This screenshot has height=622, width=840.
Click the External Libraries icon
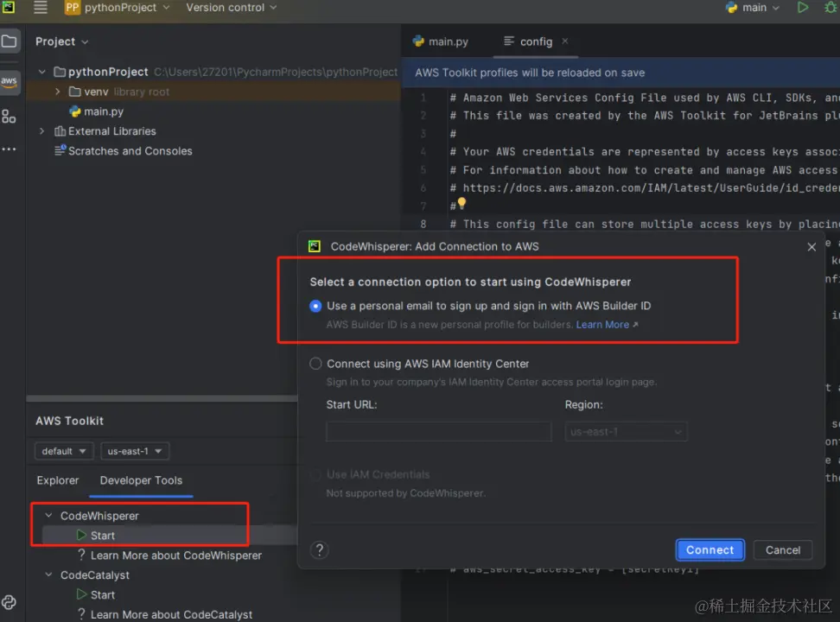coord(60,130)
